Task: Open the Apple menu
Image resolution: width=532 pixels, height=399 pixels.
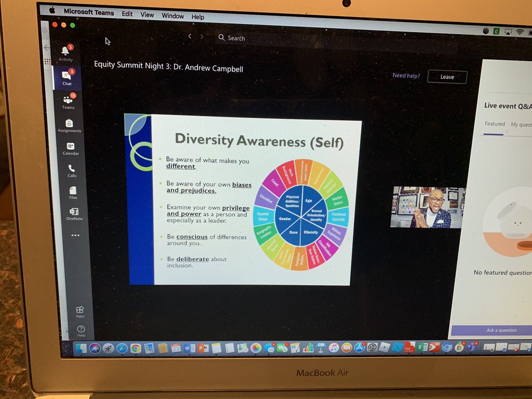Action: (52, 10)
